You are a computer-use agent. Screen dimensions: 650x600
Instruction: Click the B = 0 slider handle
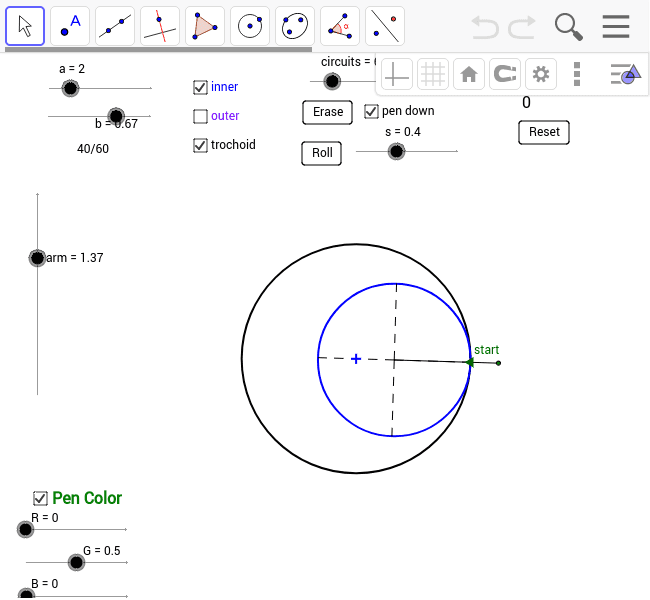coord(27,595)
